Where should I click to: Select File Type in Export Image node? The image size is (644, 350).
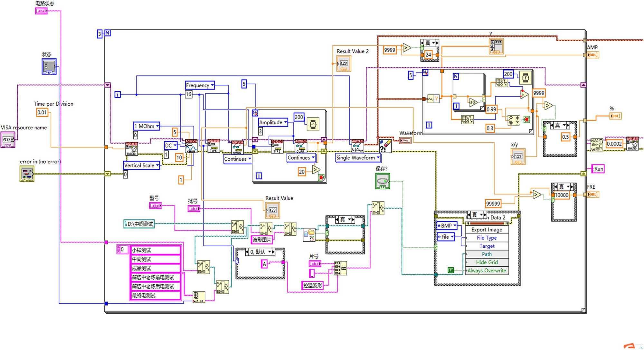tap(487, 238)
